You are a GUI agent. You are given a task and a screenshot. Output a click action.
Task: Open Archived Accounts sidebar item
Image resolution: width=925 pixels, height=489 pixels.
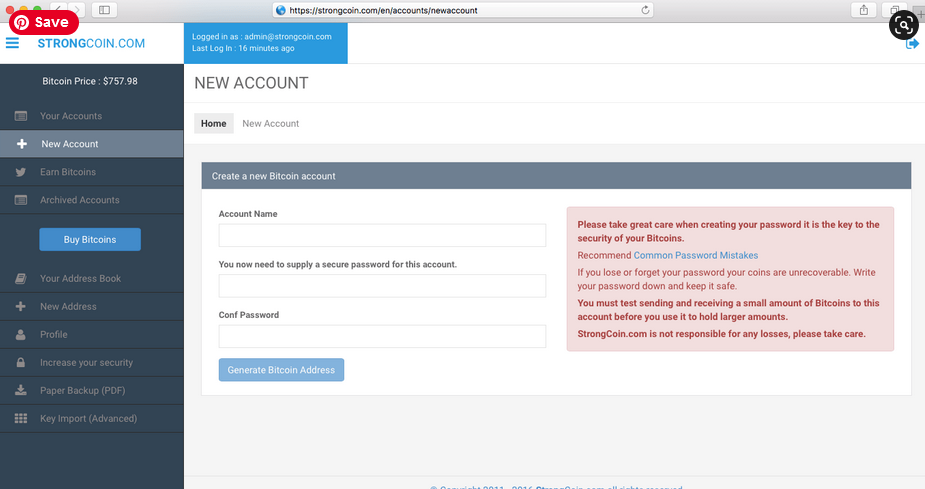click(91, 200)
